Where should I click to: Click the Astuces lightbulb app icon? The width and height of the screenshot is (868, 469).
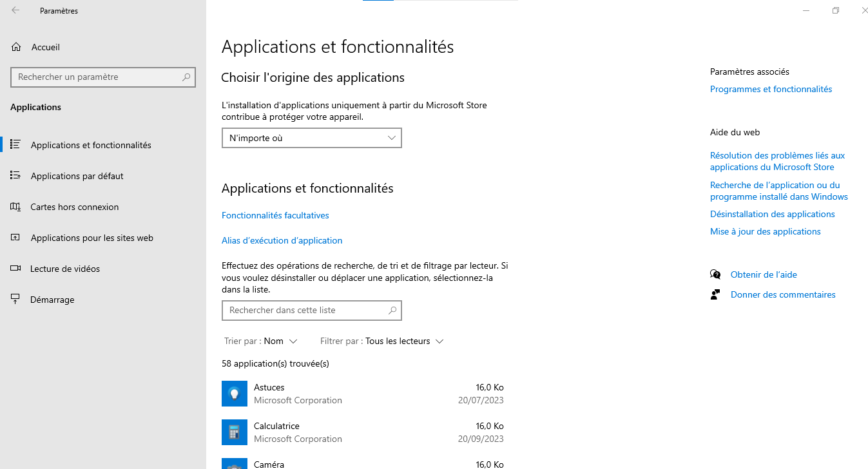click(235, 394)
